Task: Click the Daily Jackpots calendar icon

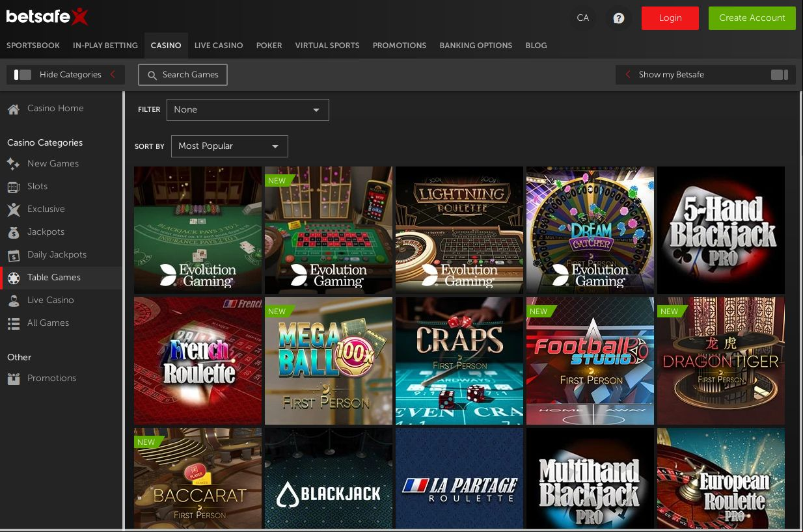Action: tap(13, 255)
